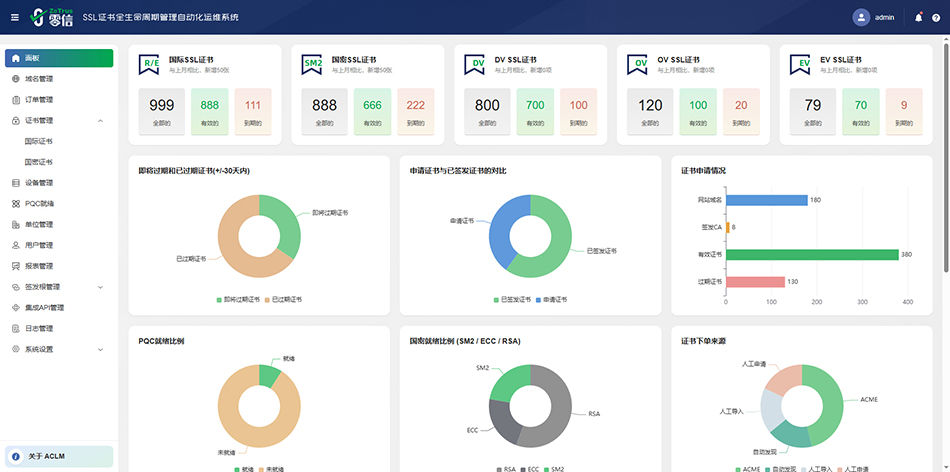950x472 pixels.
Task: Collapse the 证书管理 sidebar submenu
Action: click(x=101, y=121)
